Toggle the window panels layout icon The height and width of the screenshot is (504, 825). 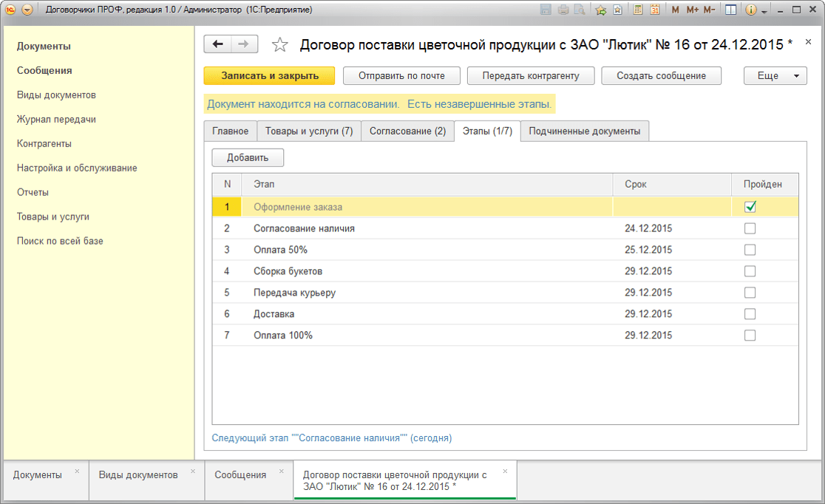tap(730, 10)
